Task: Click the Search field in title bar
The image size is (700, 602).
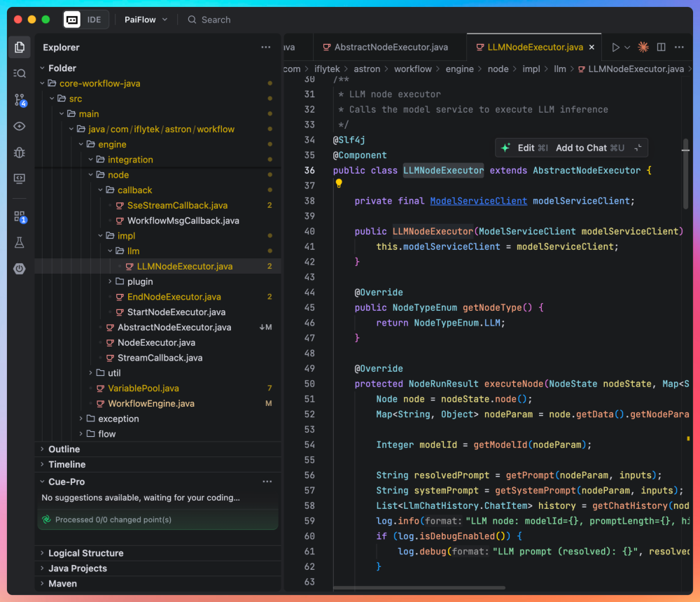Action: tap(216, 20)
